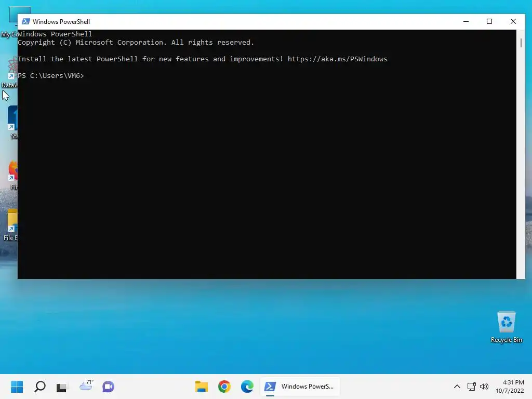This screenshot has width=532, height=399.
Task: Maximize the Windows PowerShell window
Action: coord(489,21)
